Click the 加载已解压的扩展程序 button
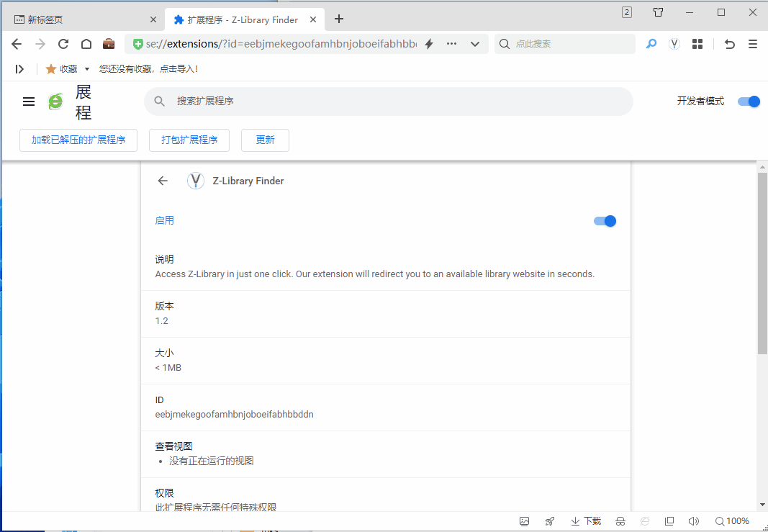 pyautogui.click(x=78, y=140)
